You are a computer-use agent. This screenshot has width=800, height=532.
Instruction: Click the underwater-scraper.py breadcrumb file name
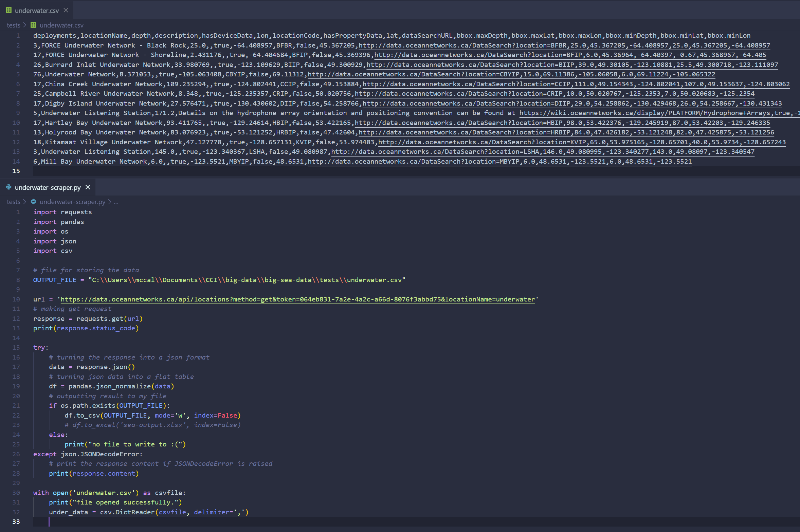(x=72, y=202)
